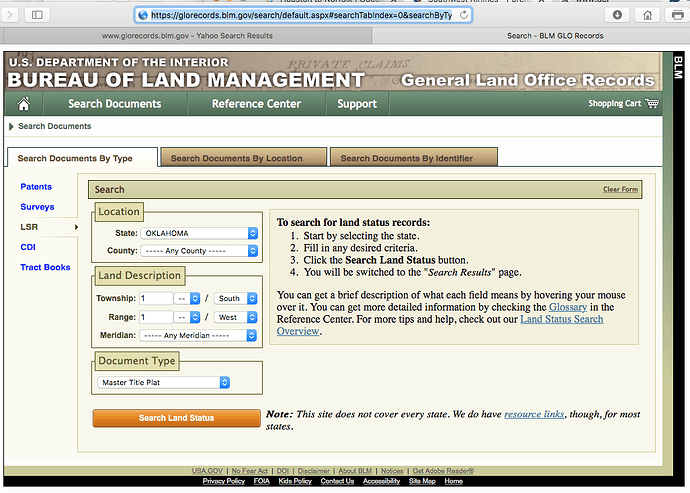Open the About BLM footer link
Screen dimensions: 690x493
[x=355, y=471]
